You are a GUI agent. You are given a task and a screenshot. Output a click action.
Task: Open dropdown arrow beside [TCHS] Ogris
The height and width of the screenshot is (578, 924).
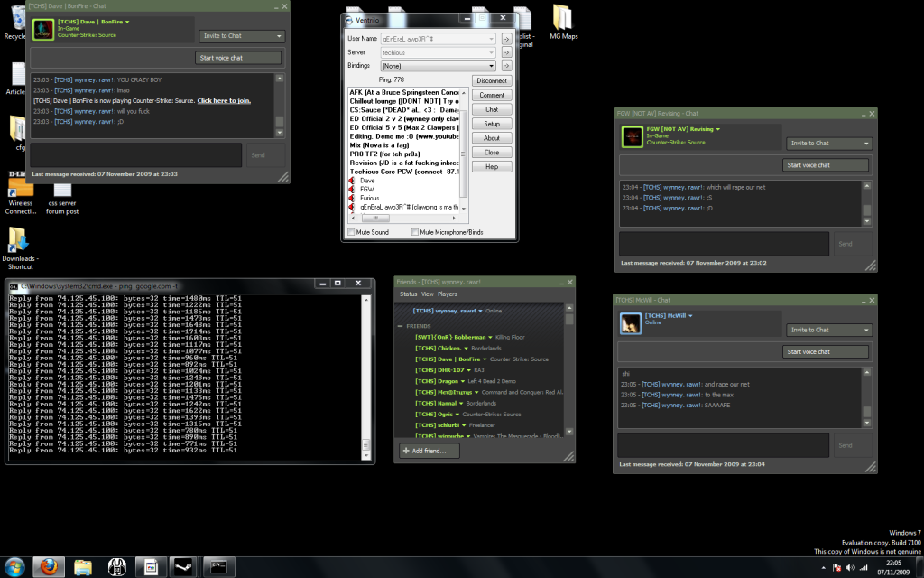(x=457, y=415)
